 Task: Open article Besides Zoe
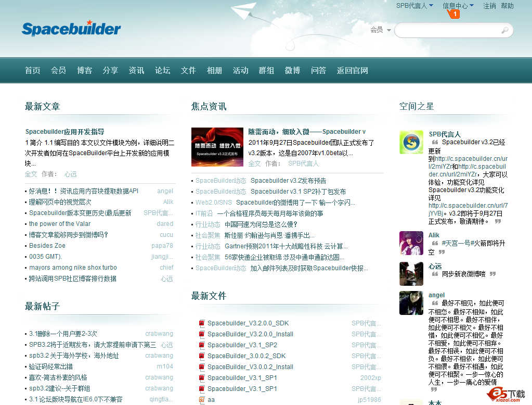tap(47, 245)
